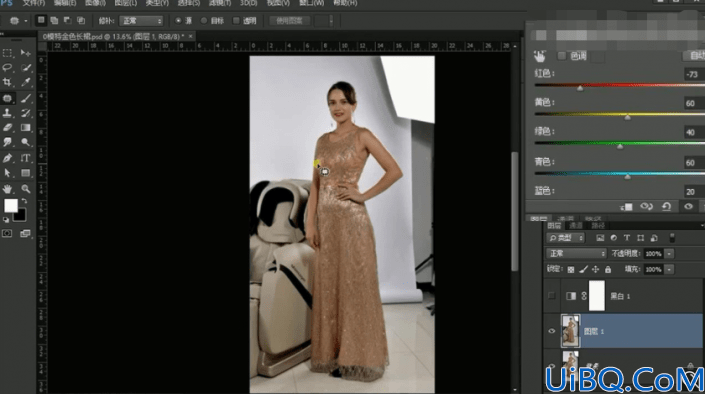Filter layers by smart objects

tap(654, 238)
